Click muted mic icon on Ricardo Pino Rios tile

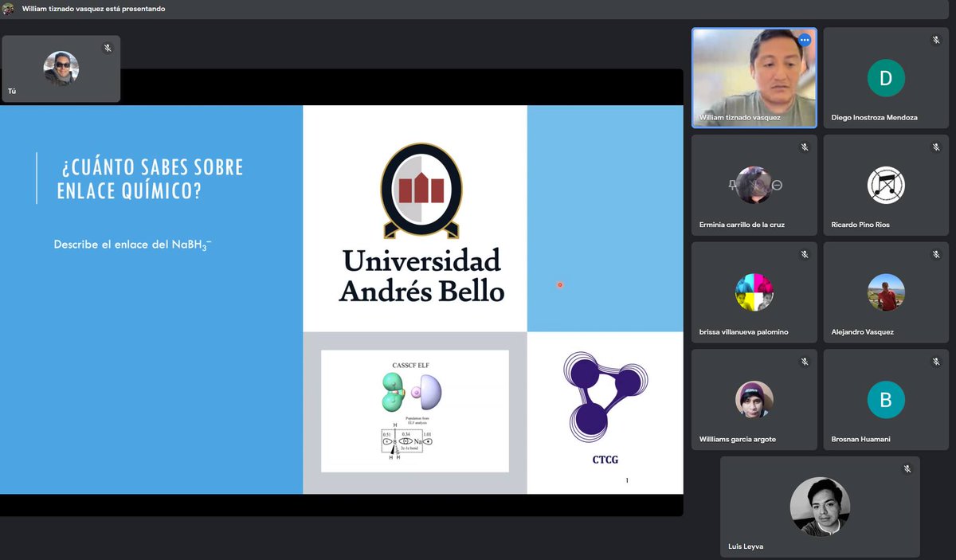pos(936,147)
